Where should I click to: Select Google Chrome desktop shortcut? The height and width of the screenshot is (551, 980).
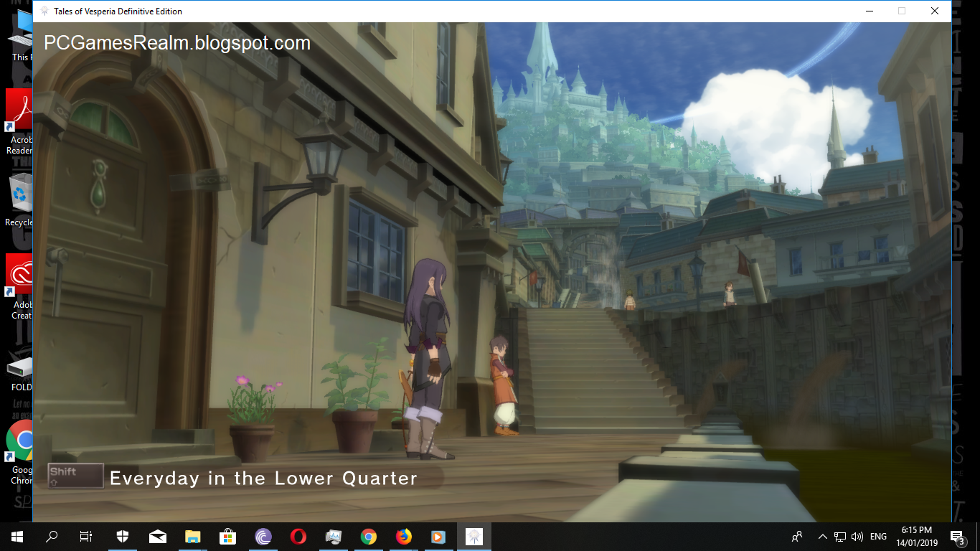[x=20, y=452]
